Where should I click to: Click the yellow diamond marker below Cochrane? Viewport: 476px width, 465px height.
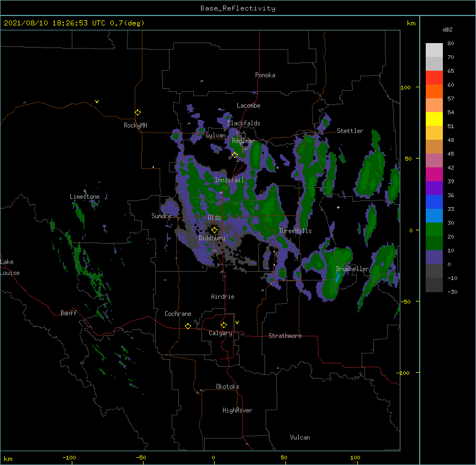[x=188, y=326]
